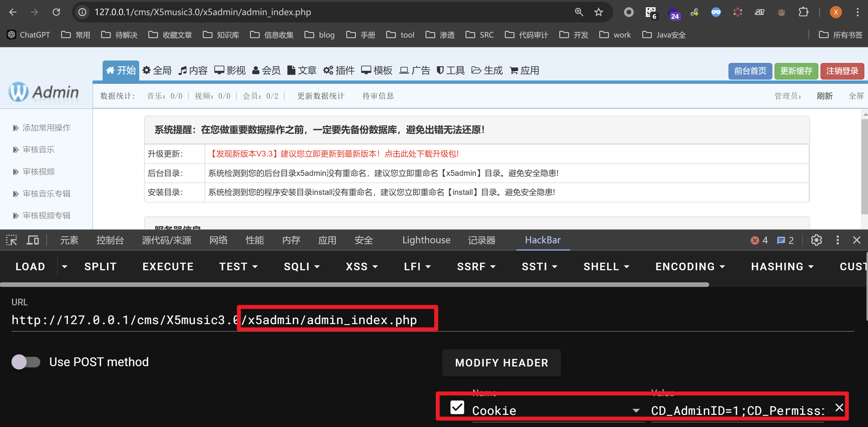Open the 生成 generate tab
This screenshot has height=427, width=868.
click(x=487, y=71)
